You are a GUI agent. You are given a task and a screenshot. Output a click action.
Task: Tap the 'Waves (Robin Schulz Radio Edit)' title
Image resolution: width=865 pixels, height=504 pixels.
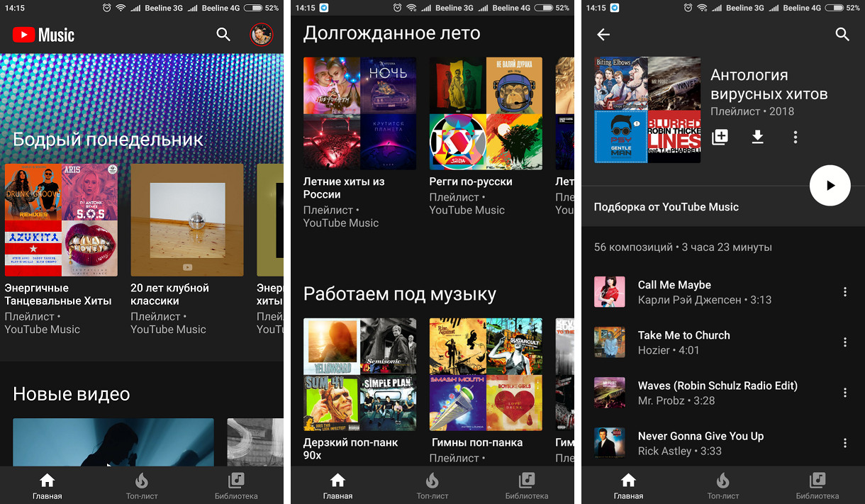coord(718,385)
